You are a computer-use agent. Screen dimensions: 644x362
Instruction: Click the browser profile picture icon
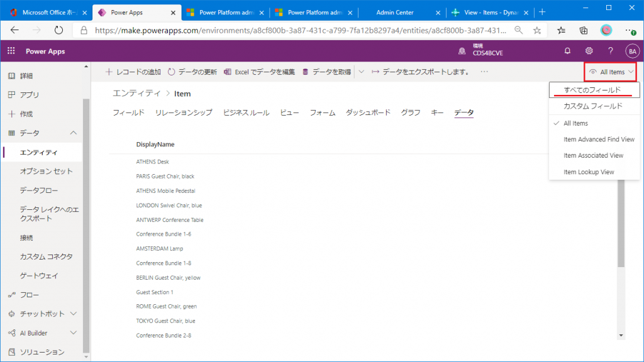pos(606,30)
